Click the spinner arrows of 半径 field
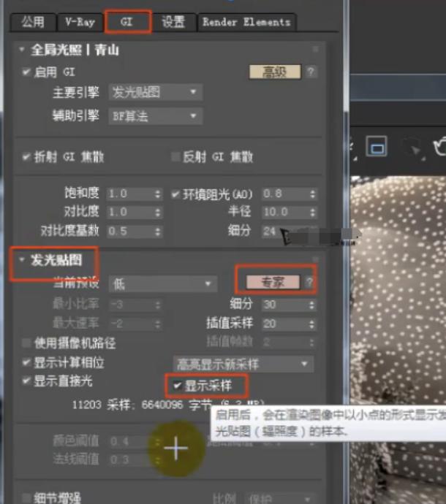 [312, 212]
